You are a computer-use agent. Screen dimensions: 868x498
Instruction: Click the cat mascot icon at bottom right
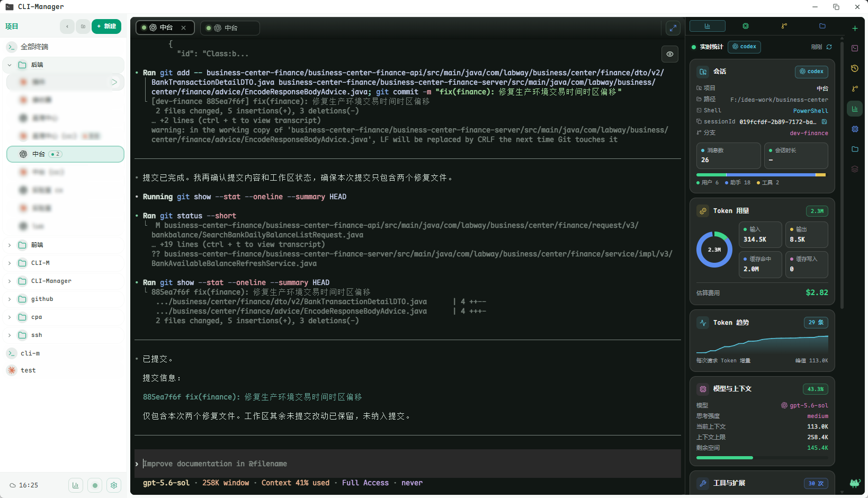pyautogui.click(x=855, y=483)
